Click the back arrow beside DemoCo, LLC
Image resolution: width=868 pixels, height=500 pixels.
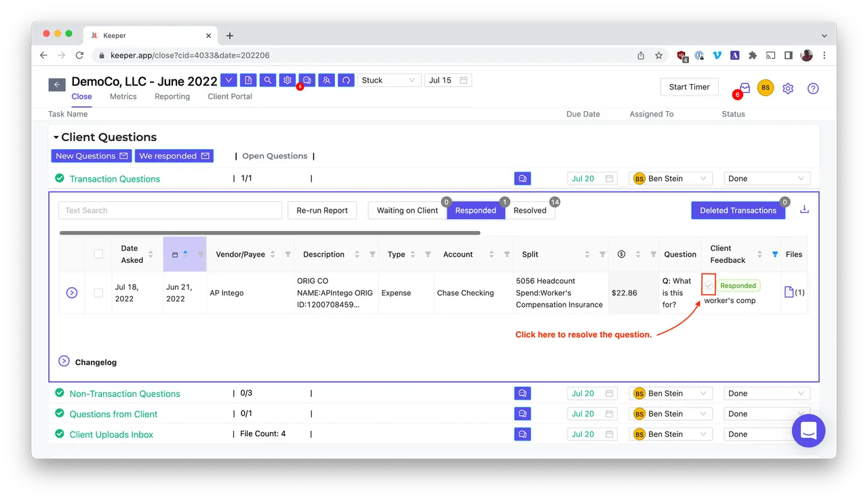pyautogui.click(x=57, y=85)
